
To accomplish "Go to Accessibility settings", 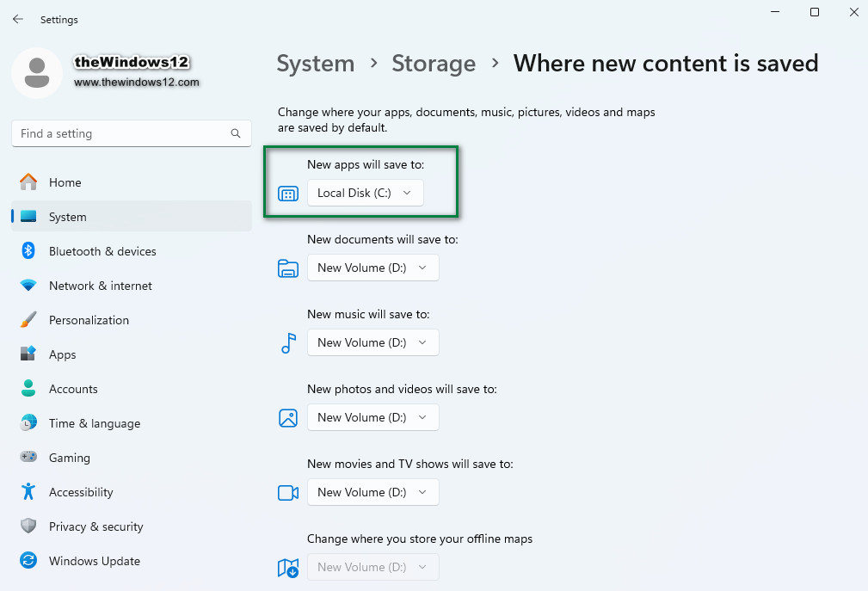I will click(132, 491).
